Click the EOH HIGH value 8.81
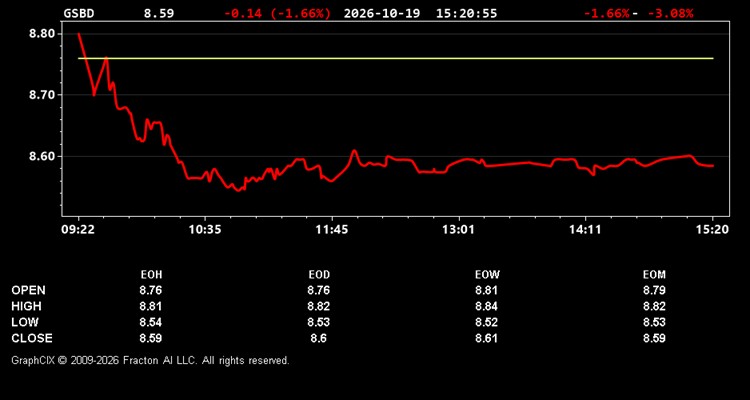Screen dimensions: 750x400 (151, 306)
